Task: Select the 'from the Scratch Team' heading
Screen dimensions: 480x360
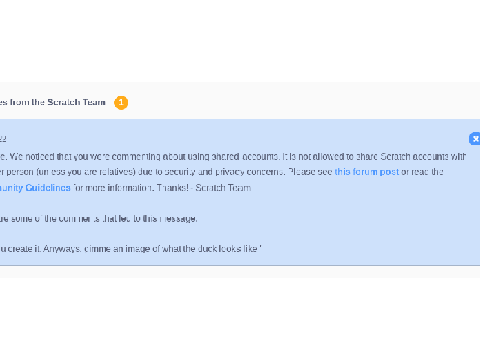Action: point(58,102)
